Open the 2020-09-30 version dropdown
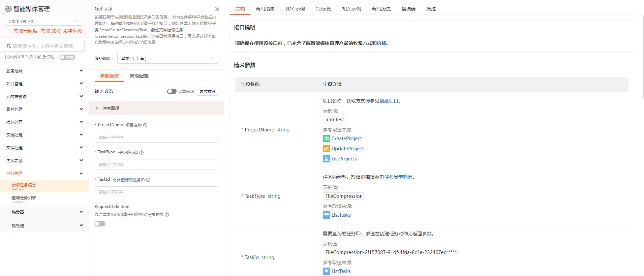 coord(43,21)
